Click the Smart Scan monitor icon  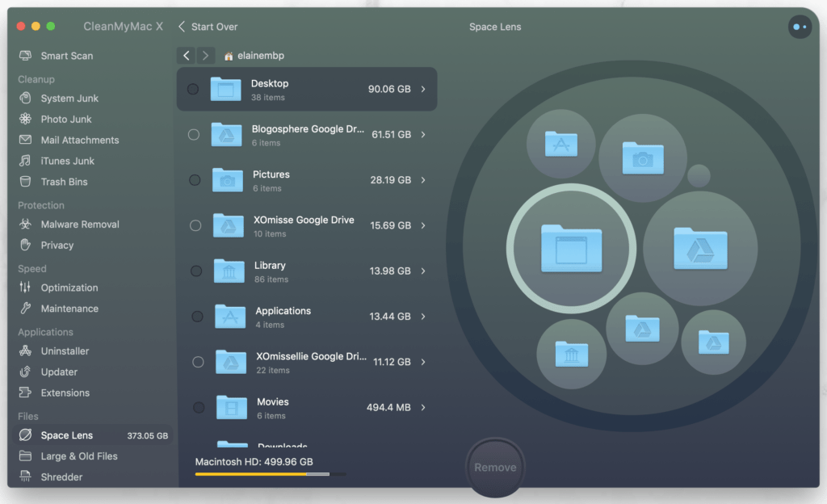[x=25, y=56]
